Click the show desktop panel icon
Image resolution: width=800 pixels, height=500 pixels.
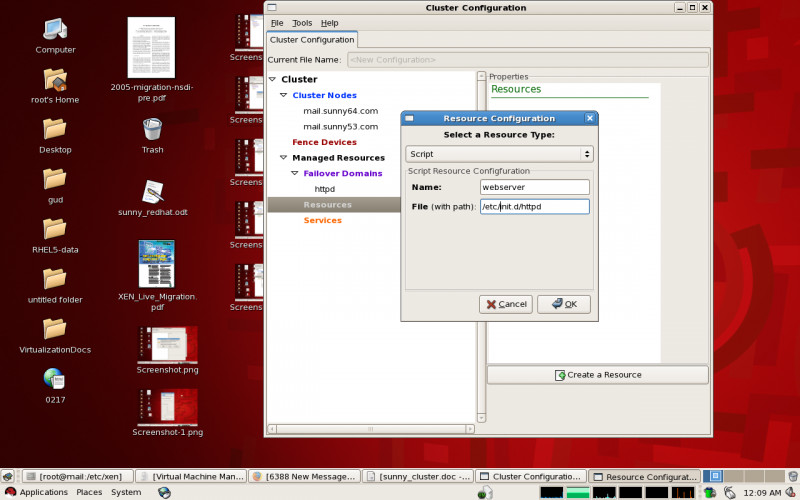click(x=8, y=476)
